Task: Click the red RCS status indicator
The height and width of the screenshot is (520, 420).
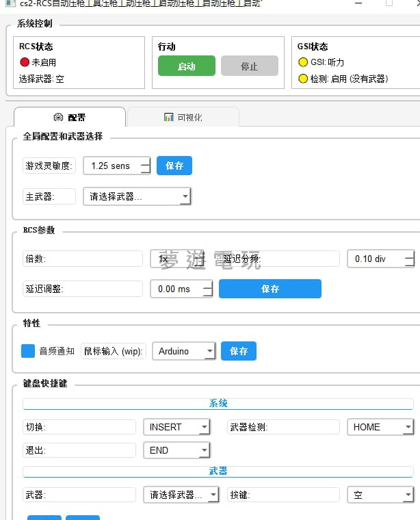Action: [x=25, y=62]
